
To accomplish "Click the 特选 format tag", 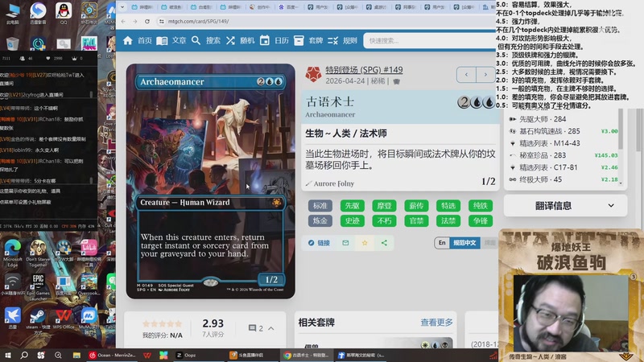I will (448, 206).
